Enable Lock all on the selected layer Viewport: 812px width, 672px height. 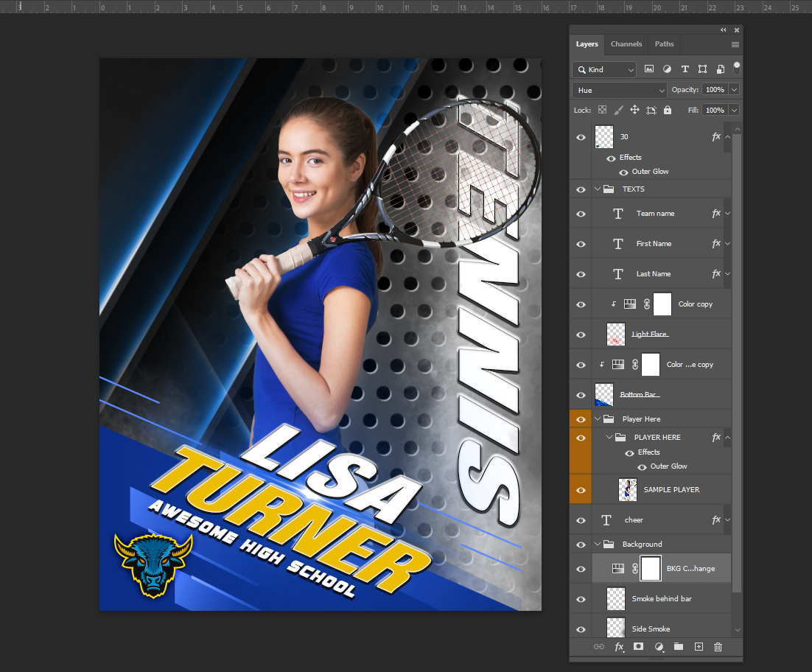[667, 109]
